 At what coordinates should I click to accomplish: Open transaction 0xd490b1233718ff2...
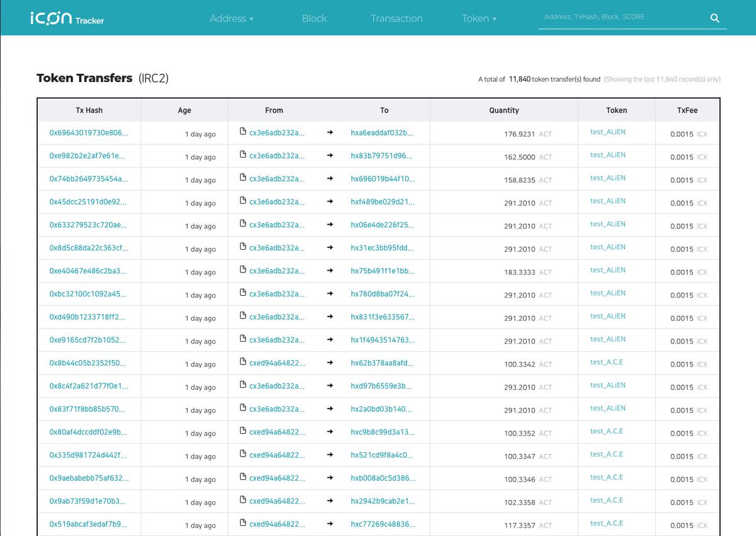(88, 317)
